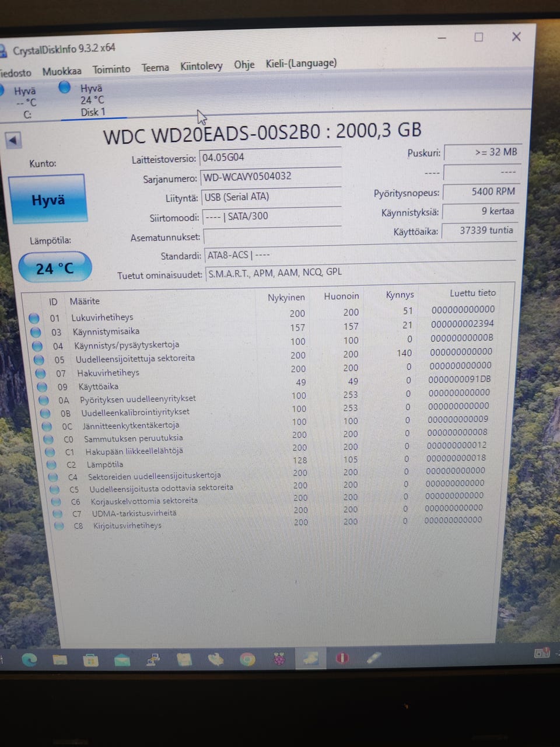Screen dimensions: 560x747
Task: Click the serial number field WD-WCAVY0504032
Action: pos(271,177)
